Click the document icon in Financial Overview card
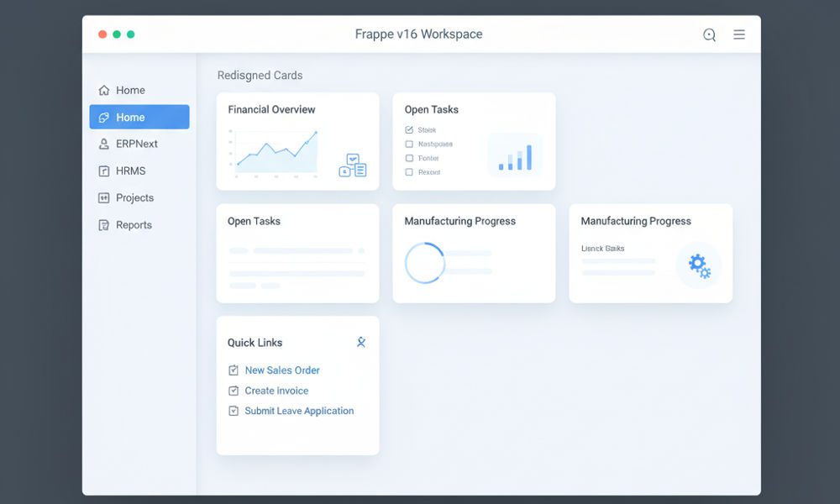The height and width of the screenshot is (504, 840). point(352,166)
